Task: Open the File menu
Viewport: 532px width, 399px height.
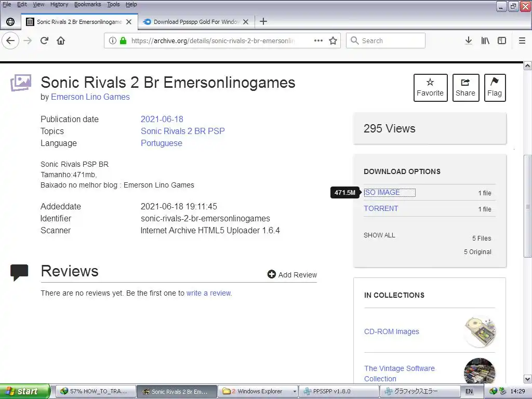Action: 7,4
